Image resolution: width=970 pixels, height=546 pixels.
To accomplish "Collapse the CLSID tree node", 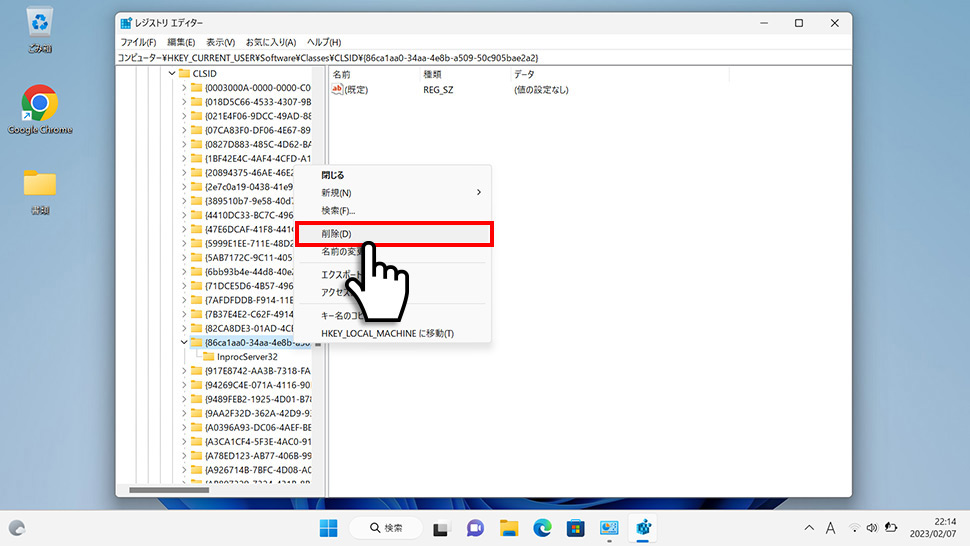I will pos(172,74).
